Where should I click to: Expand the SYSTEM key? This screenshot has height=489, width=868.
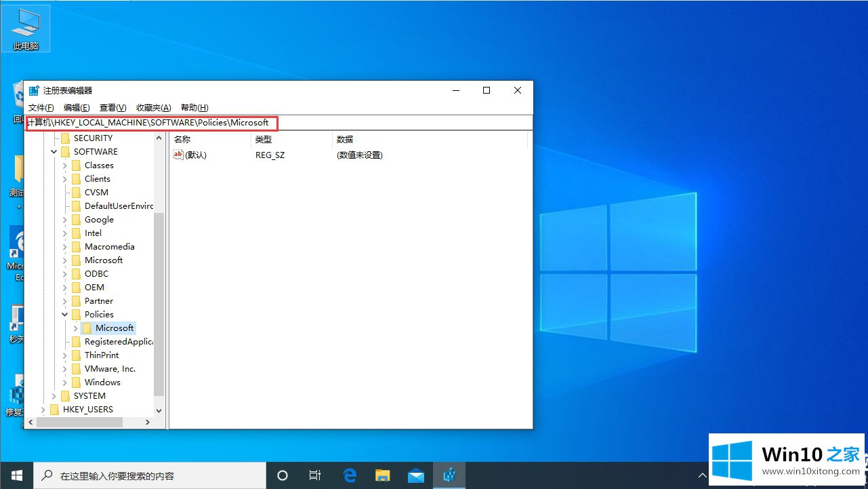point(54,396)
